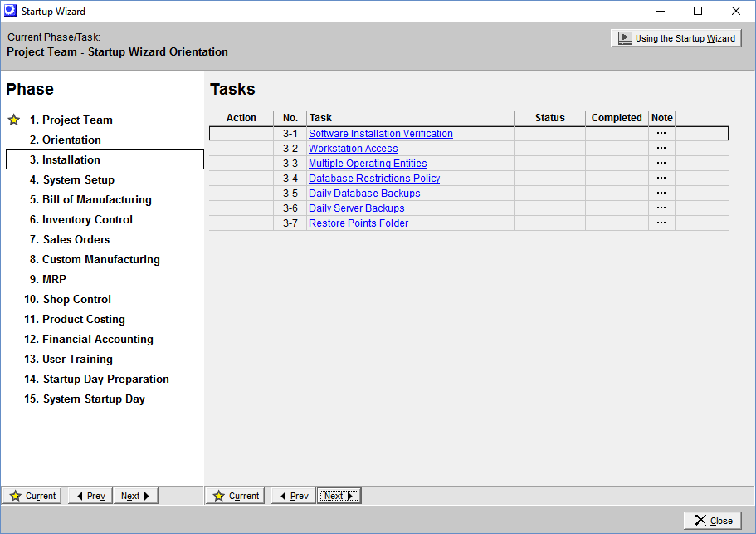Open the Daily Server Backups task link
This screenshot has height=534, width=756.
[x=356, y=208]
